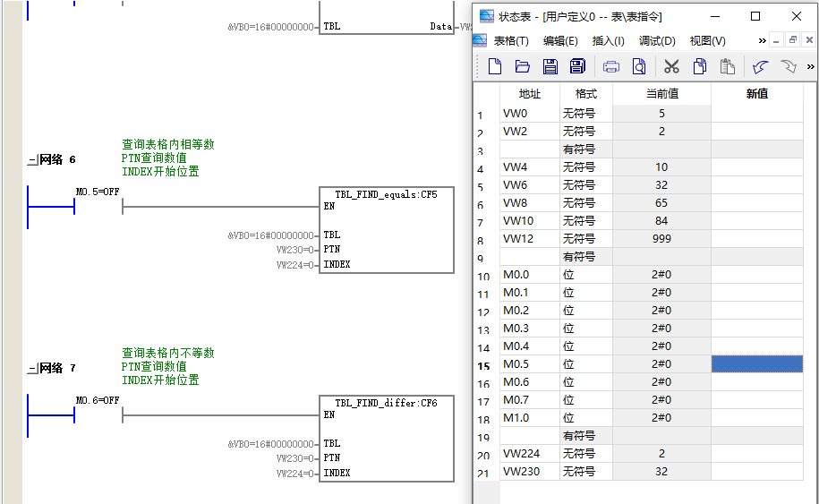Screen dimensions: 819x504
Task: Click the 网络 7 label
Action: coord(57,368)
